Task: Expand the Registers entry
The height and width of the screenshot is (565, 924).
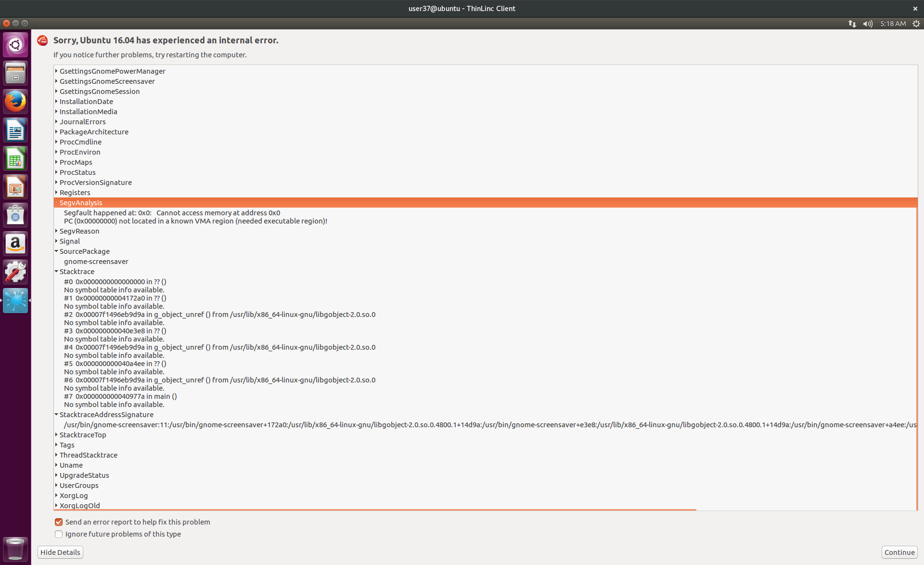Action: click(x=56, y=192)
